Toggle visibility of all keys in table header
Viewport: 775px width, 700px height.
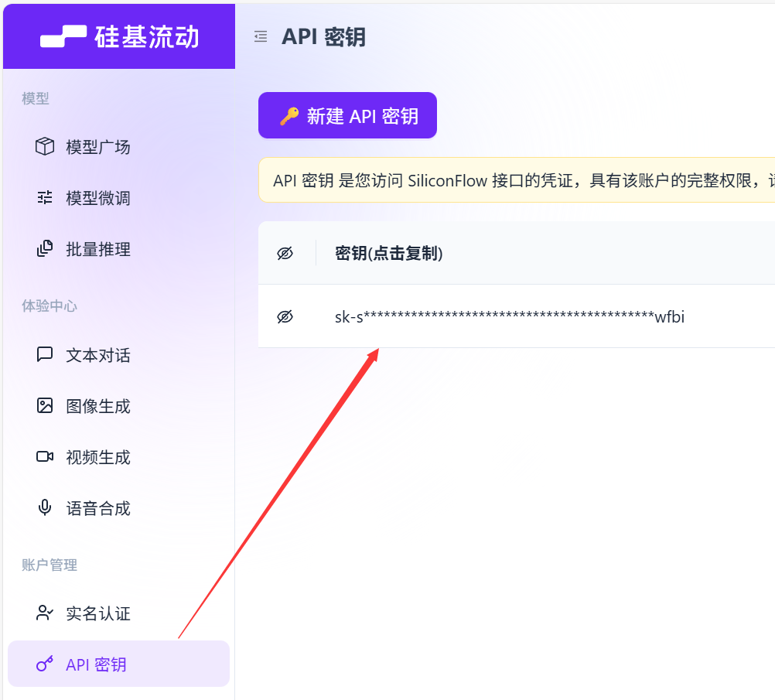coord(285,253)
